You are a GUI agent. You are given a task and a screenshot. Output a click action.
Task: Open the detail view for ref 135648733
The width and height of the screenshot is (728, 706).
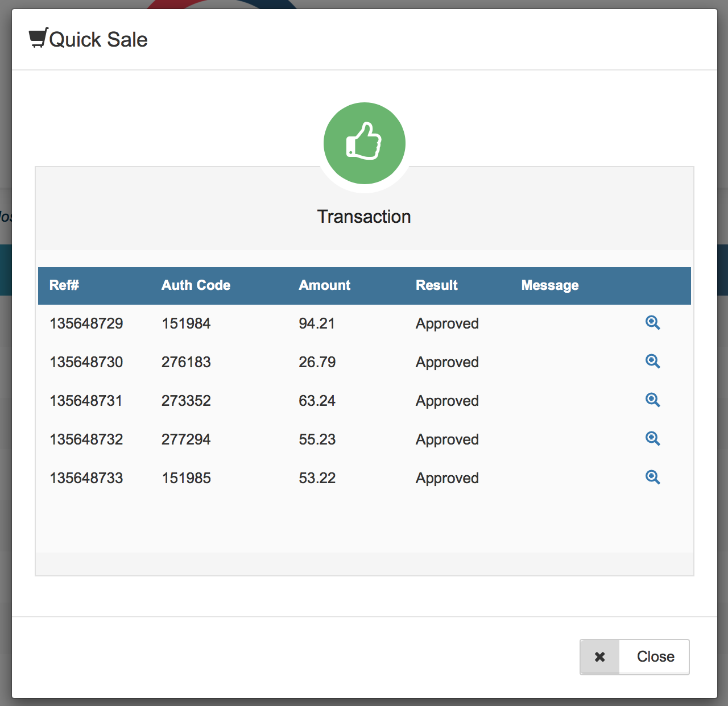[652, 477]
